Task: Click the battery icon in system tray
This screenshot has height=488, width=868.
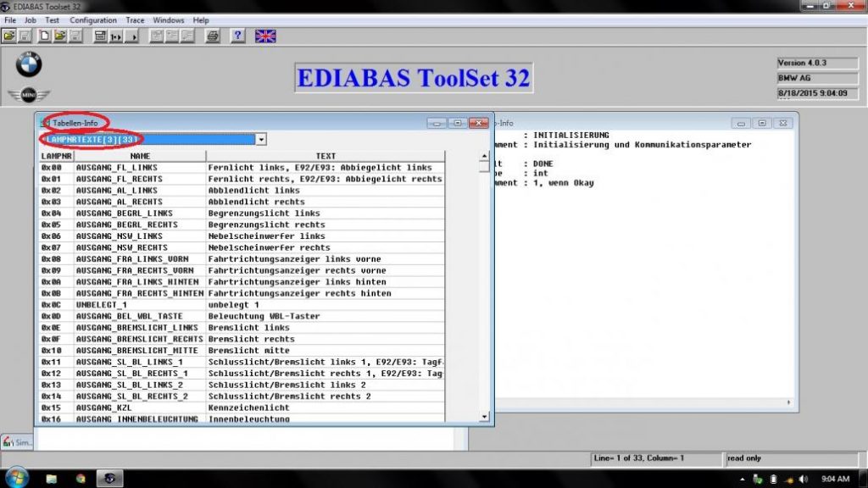Action: (773, 480)
